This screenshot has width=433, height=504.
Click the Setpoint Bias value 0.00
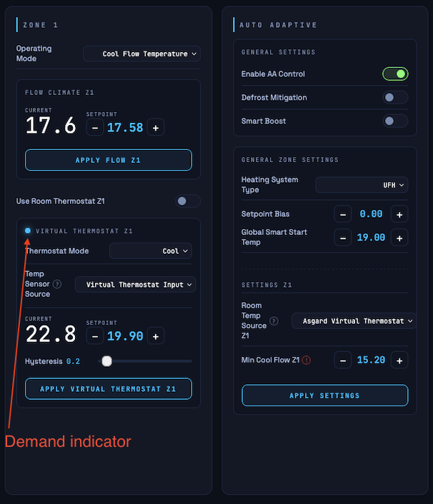point(372,214)
